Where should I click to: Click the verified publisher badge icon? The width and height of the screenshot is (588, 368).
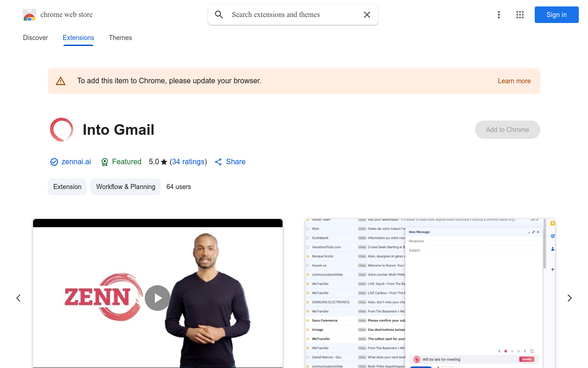(54, 162)
